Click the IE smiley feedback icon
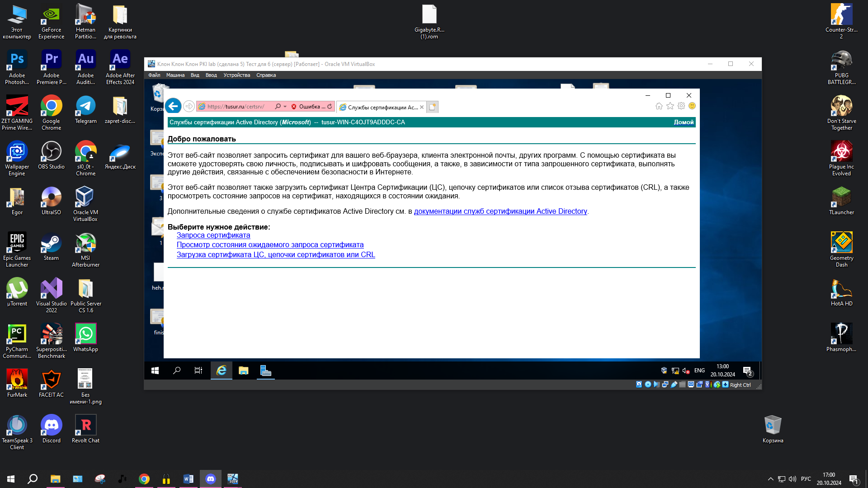This screenshot has width=868, height=488. tap(692, 106)
